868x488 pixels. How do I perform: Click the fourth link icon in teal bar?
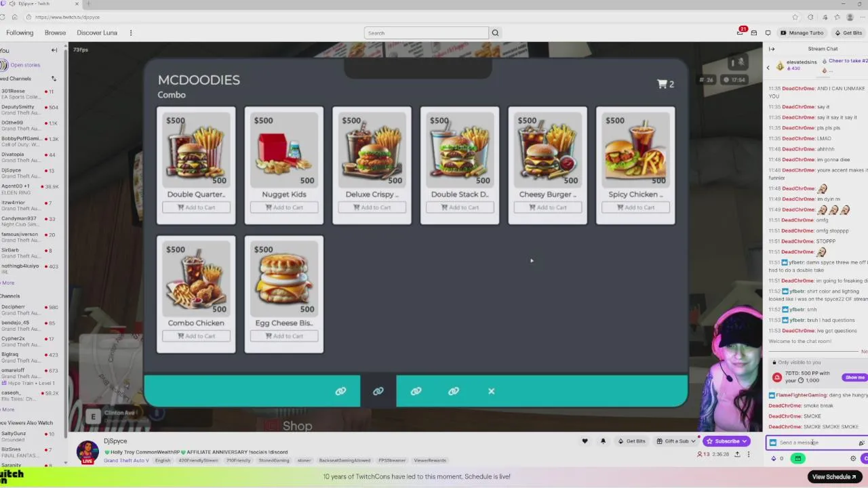454,391
